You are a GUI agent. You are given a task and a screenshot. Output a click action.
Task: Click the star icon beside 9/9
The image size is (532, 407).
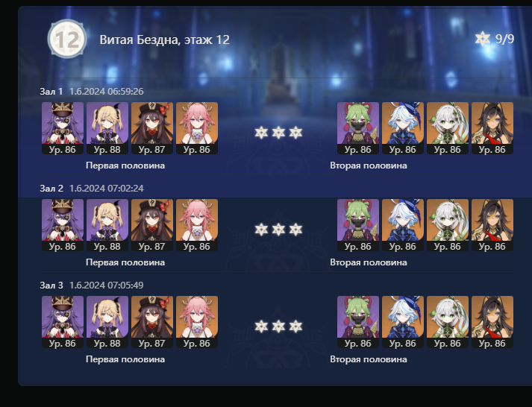(483, 39)
